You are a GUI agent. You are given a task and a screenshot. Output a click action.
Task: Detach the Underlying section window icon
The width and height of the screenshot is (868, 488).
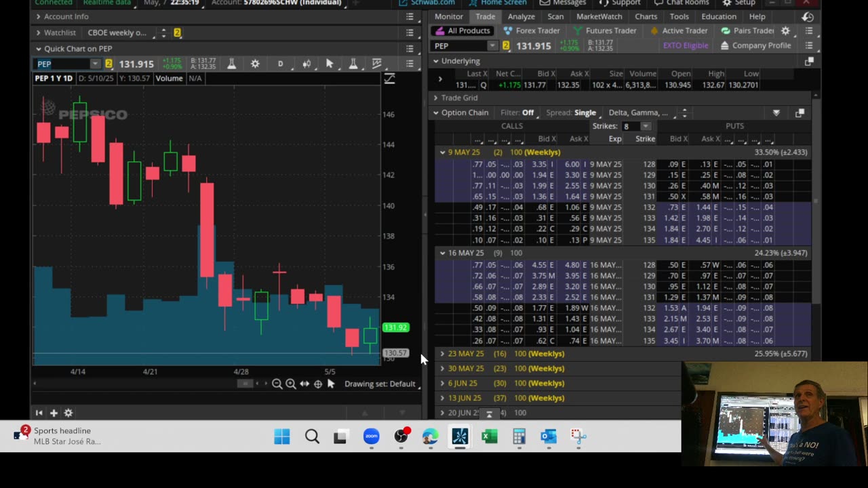click(x=809, y=61)
